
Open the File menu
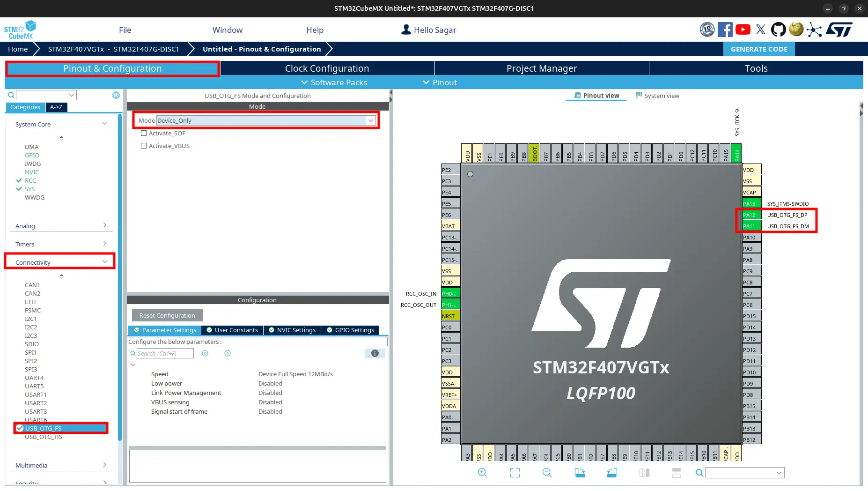[x=125, y=30]
